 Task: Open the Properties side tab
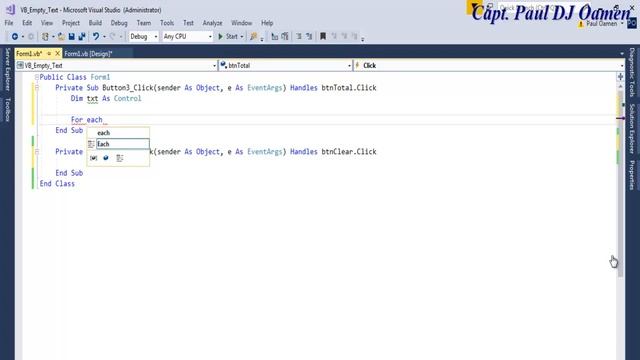[632, 175]
